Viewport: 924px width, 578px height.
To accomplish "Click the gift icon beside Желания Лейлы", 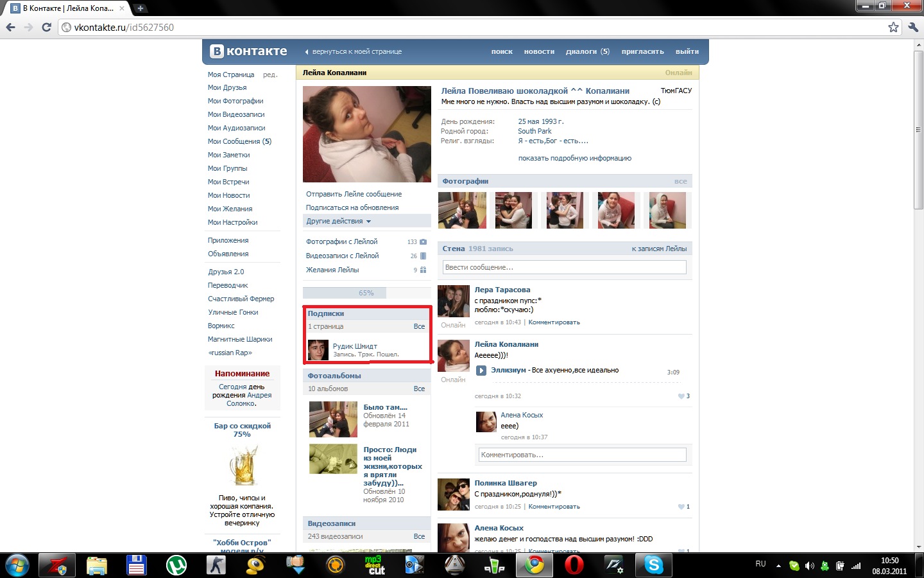I will click(x=423, y=270).
